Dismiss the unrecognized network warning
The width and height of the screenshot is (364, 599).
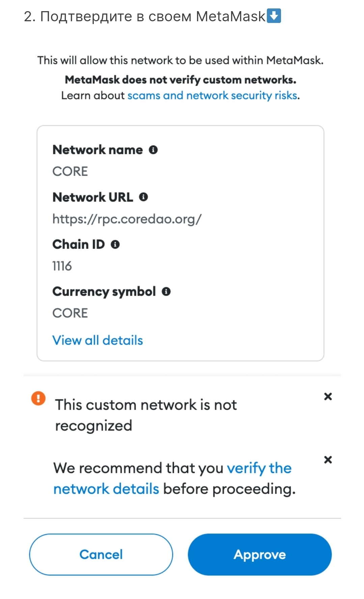coord(328,397)
